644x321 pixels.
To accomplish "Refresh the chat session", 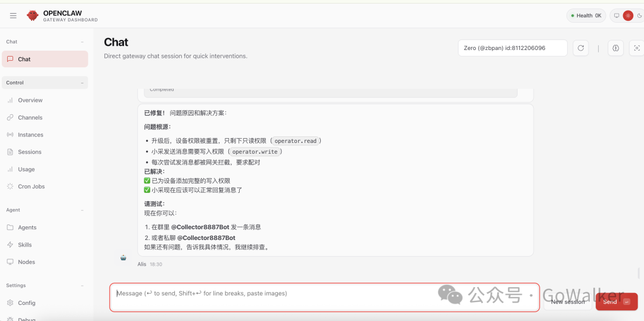I will pos(581,48).
